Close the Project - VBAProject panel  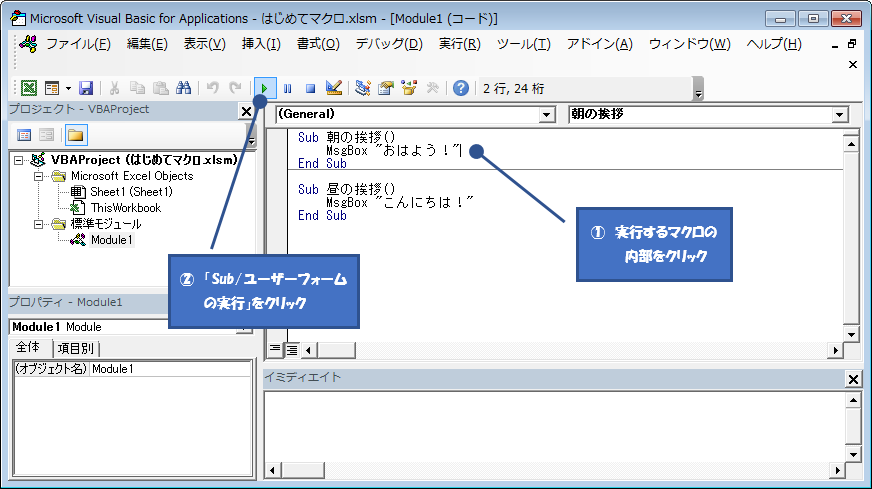[x=246, y=111]
